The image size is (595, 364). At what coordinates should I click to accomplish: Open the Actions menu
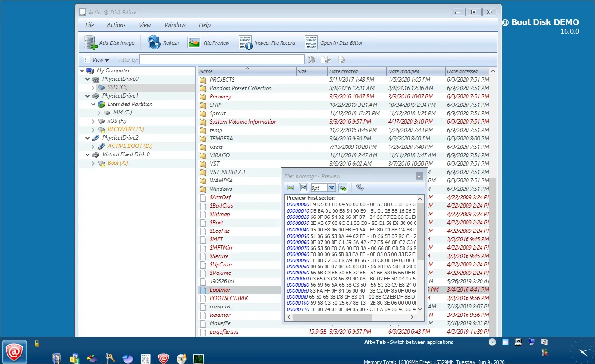[116, 25]
